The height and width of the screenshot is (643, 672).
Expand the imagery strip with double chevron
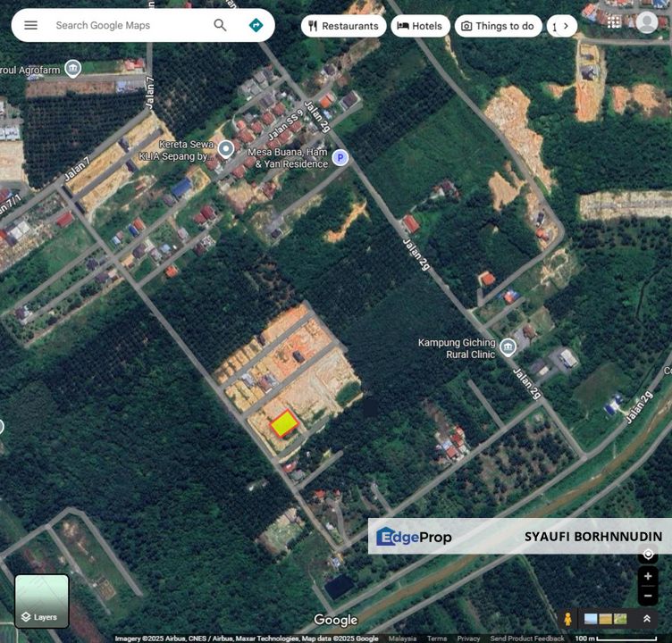pos(647,618)
